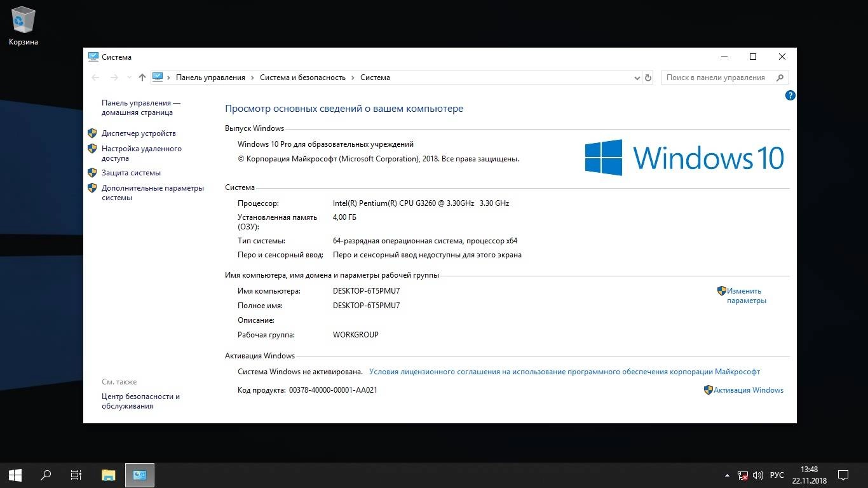Open the Windows Start menu
The width and height of the screenshot is (868, 488).
15,475
